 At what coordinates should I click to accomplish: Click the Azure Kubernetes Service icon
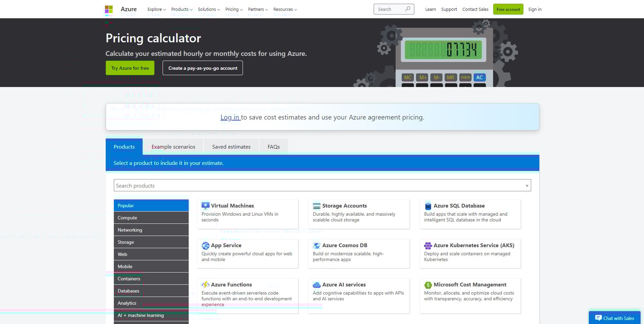(428, 245)
